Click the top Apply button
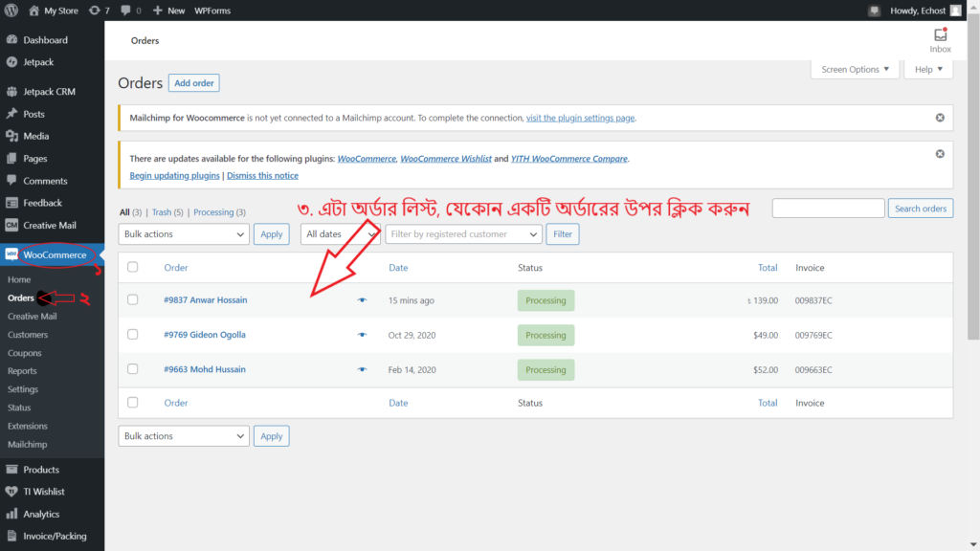 (x=271, y=234)
